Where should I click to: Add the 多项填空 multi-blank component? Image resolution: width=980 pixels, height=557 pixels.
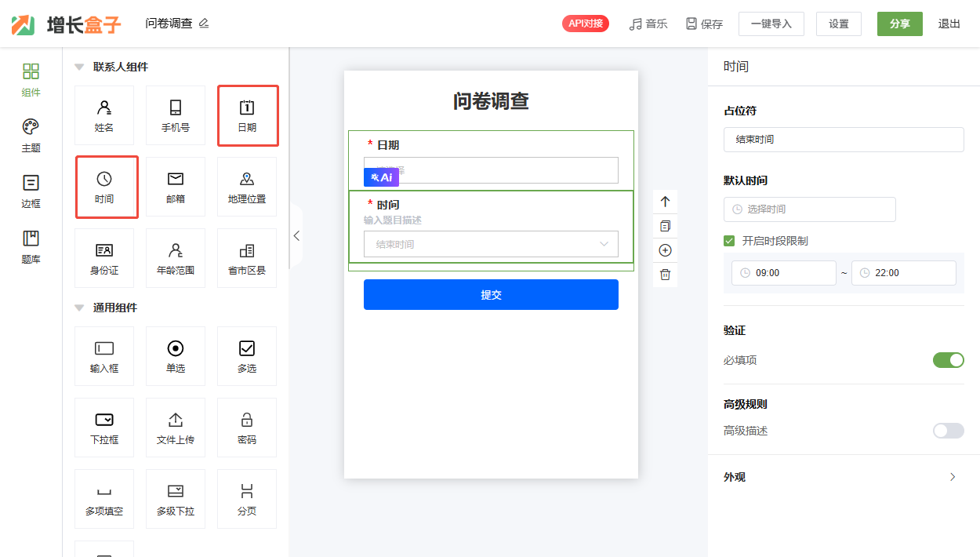click(x=104, y=499)
